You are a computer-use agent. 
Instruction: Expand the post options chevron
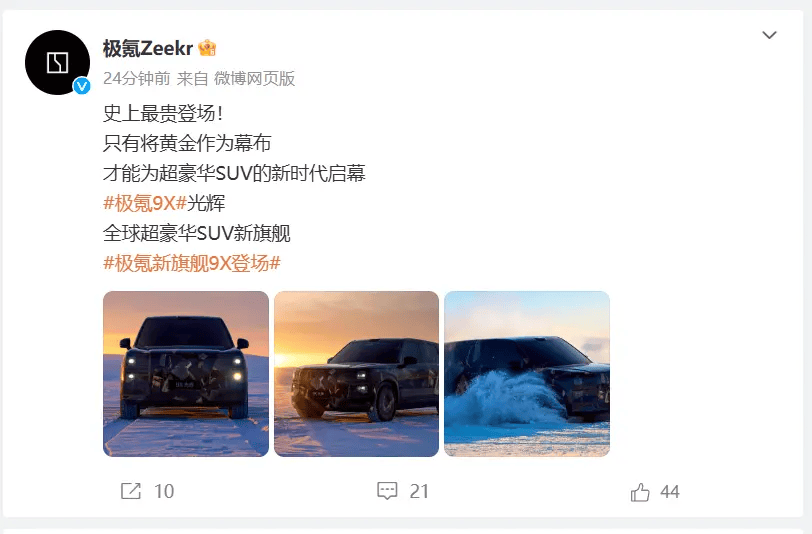tap(770, 35)
